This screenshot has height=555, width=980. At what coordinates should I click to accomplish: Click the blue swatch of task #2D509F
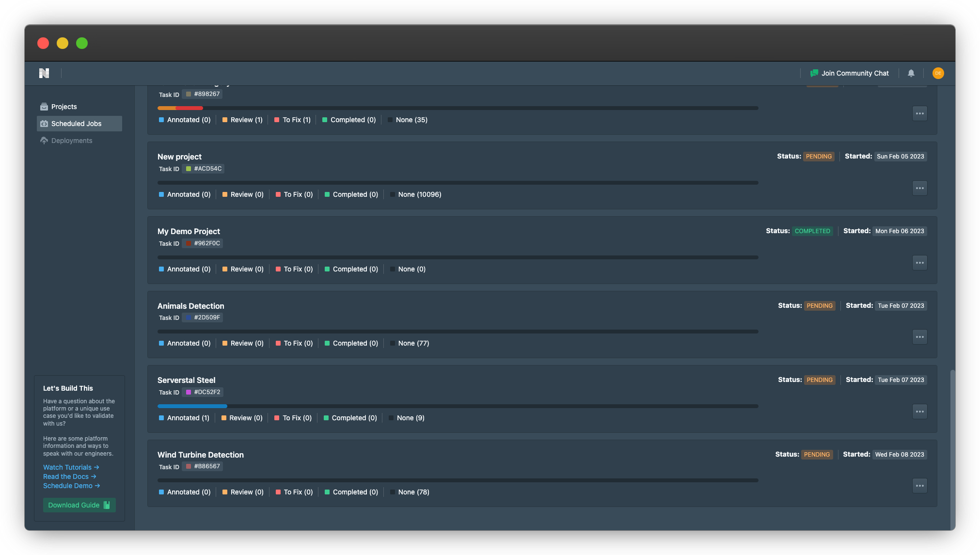tap(189, 317)
